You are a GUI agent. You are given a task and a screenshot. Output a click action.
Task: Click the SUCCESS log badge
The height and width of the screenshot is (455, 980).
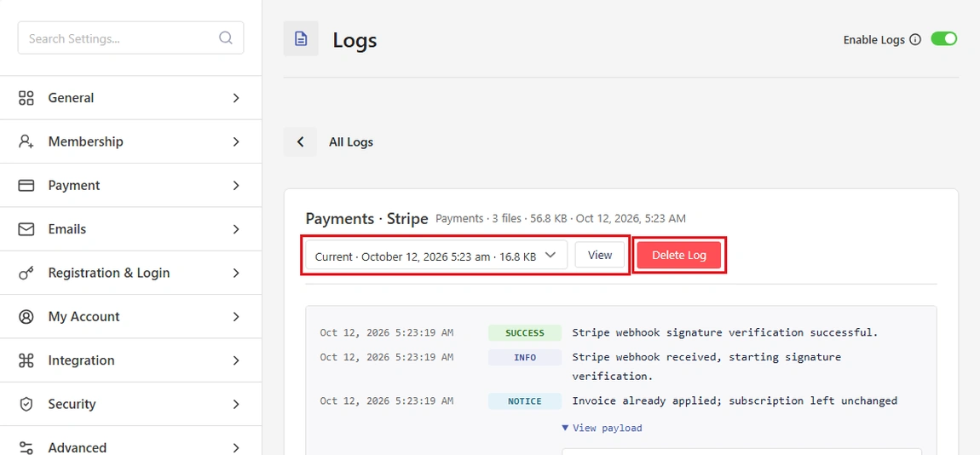pyautogui.click(x=525, y=332)
